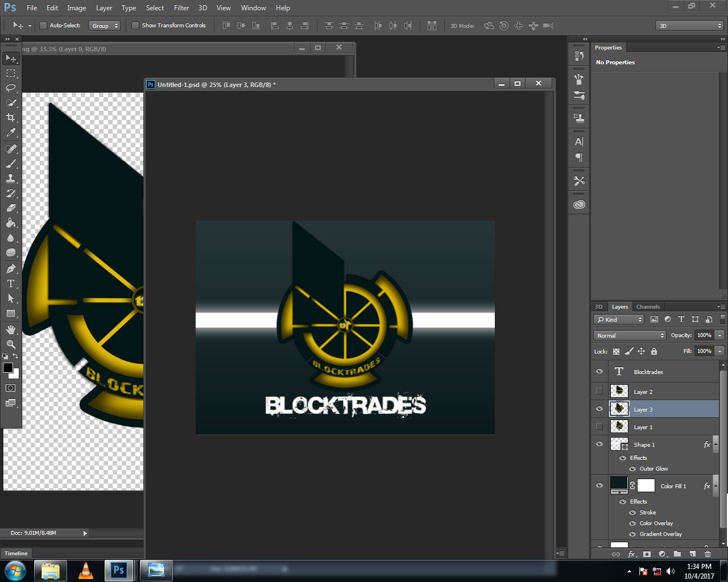Select the Layer 1 row
The height and width of the screenshot is (582, 728).
tap(656, 427)
